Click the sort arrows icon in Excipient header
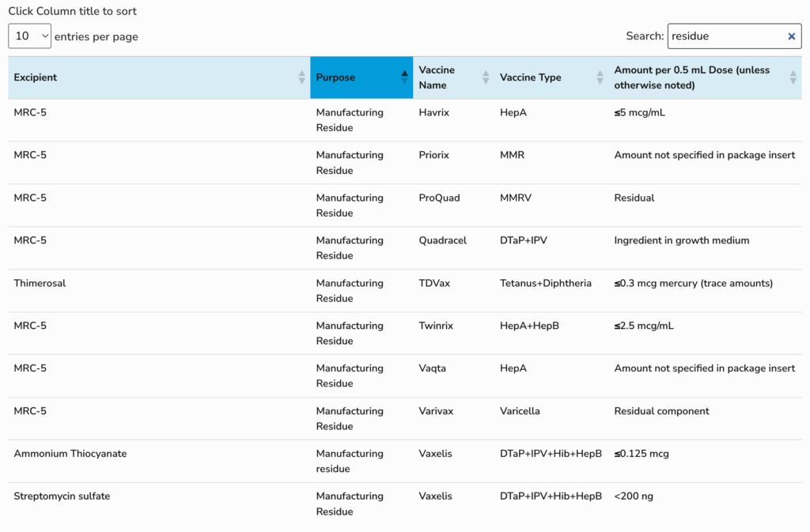 (x=301, y=77)
